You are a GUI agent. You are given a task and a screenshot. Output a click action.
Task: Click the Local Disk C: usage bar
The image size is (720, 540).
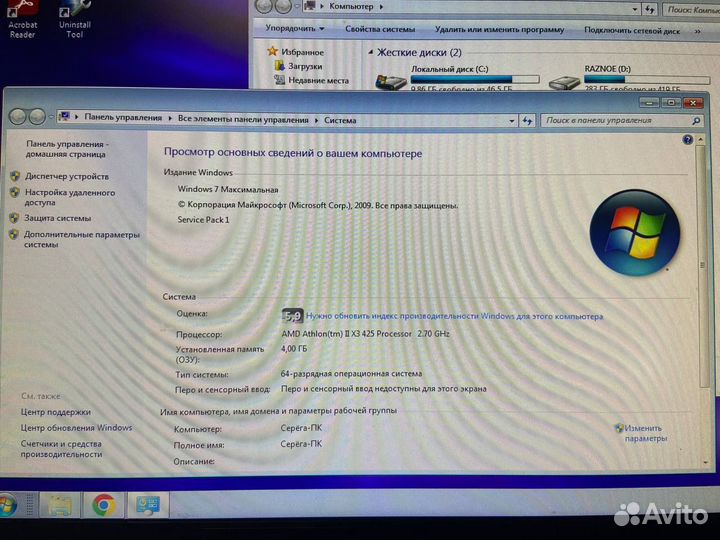475,79
